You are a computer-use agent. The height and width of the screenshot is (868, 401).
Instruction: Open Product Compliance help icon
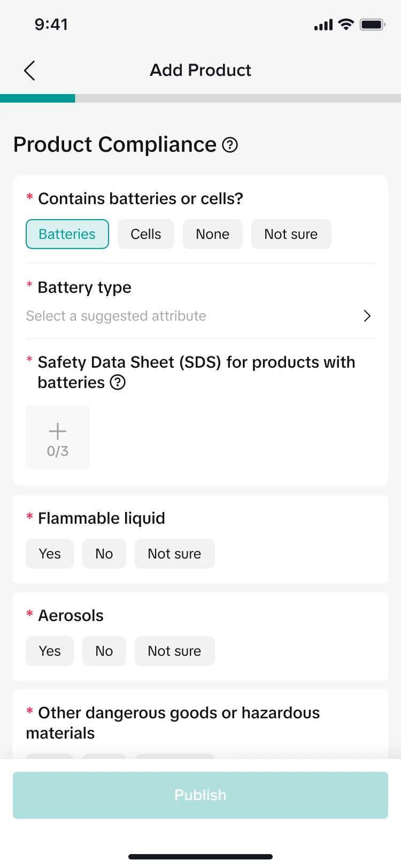[230, 145]
